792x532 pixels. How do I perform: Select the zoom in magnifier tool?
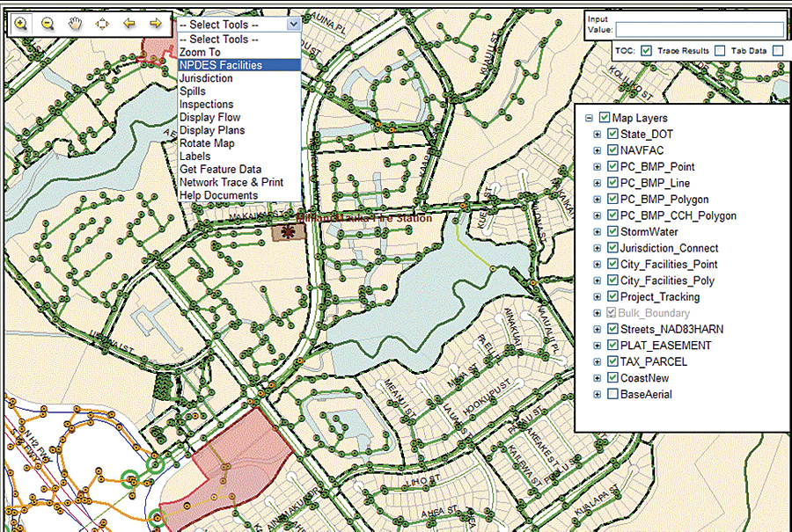click(x=21, y=24)
